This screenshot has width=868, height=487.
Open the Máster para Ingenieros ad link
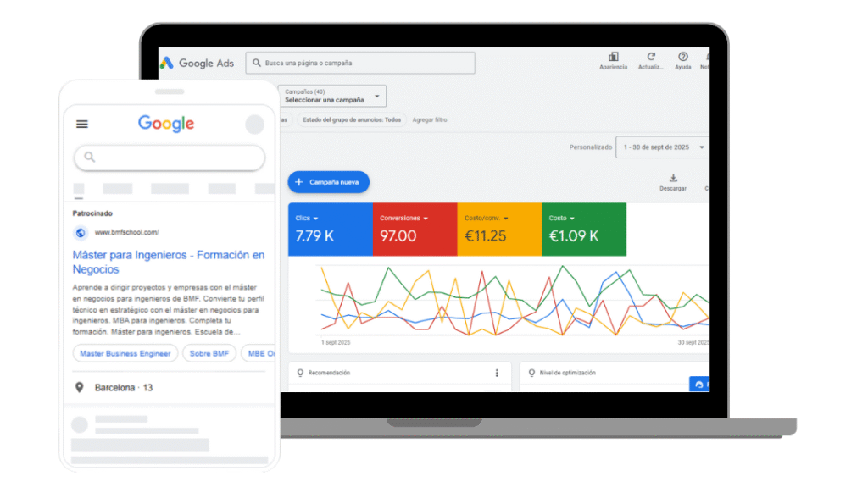(x=168, y=262)
